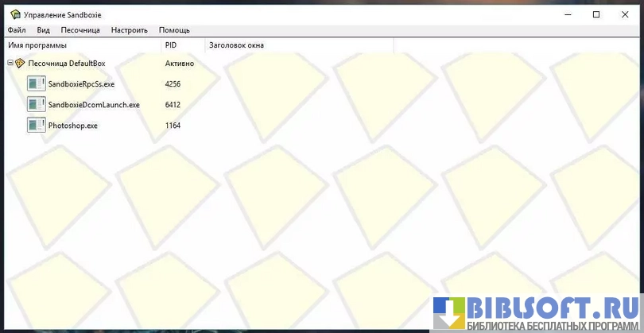Image resolution: width=644 pixels, height=333 pixels.
Task: Open the Файл menu
Action: click(x=16, y=30)
